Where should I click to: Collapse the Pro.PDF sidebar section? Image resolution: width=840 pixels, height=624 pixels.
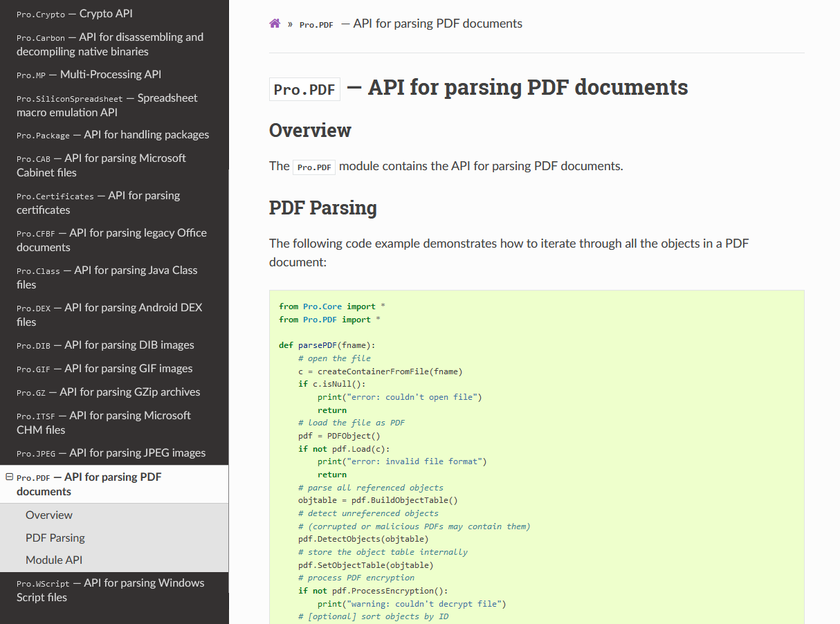pos(9,477)
